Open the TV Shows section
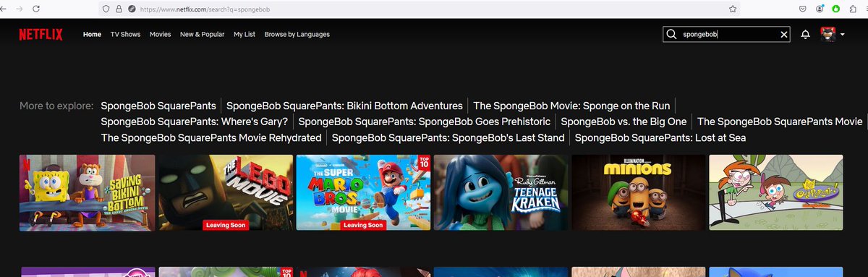This screenshot has height=277, width=868. (125, 35)
